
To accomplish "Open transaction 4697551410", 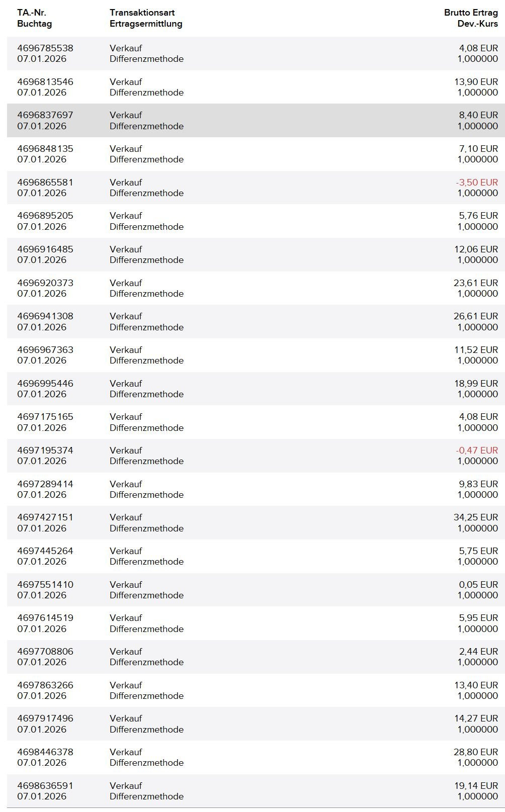I will coord(45,585).
